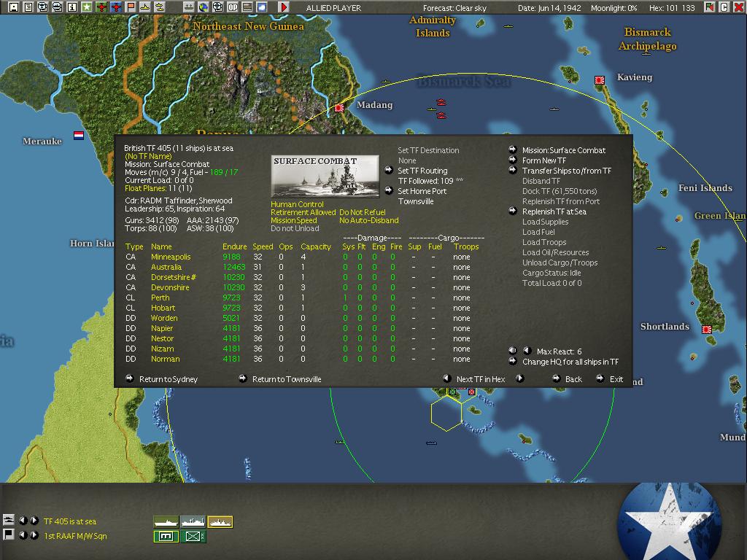Click the red plane on blue background icon
Screen dimensions: 747x560
(x=116, y=7)
